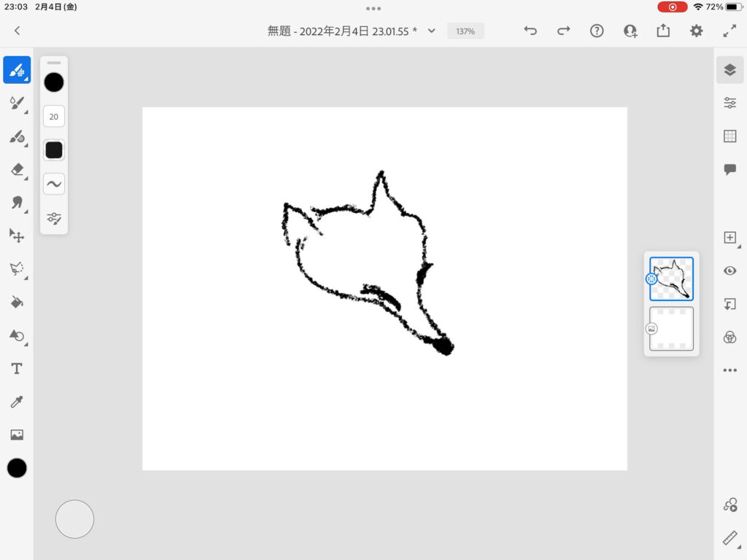Select the Live Brush tool

(17, 103)
